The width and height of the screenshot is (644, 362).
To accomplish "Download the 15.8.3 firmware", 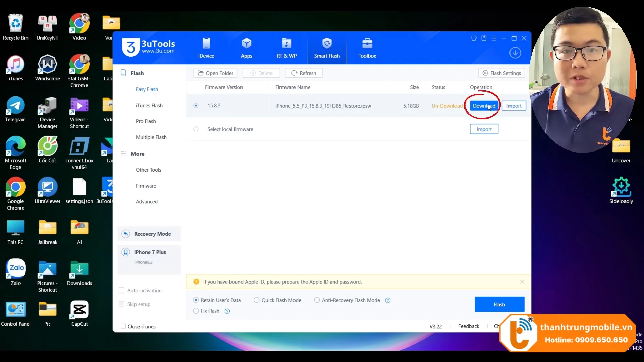I will coord(484,106).
